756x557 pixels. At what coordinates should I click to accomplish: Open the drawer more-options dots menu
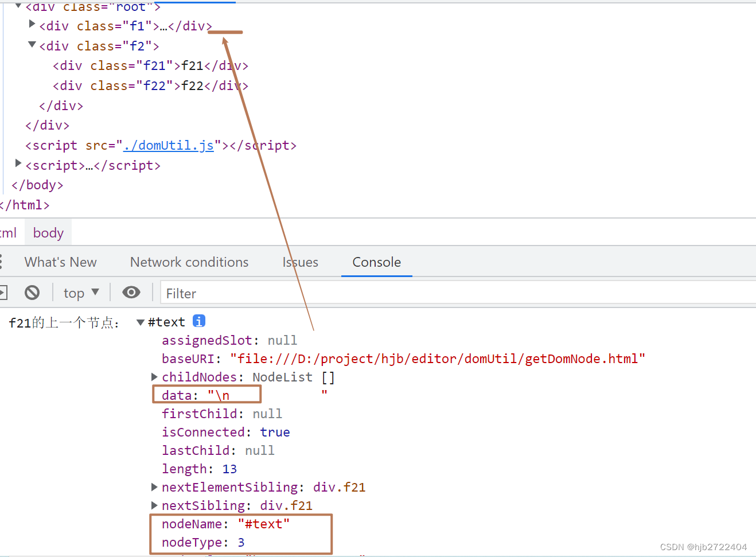[2, 262]
